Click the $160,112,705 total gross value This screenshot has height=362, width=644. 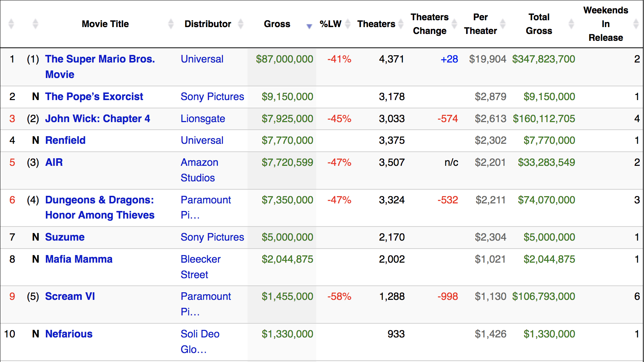pyautogui.click(x=544, y=118)
